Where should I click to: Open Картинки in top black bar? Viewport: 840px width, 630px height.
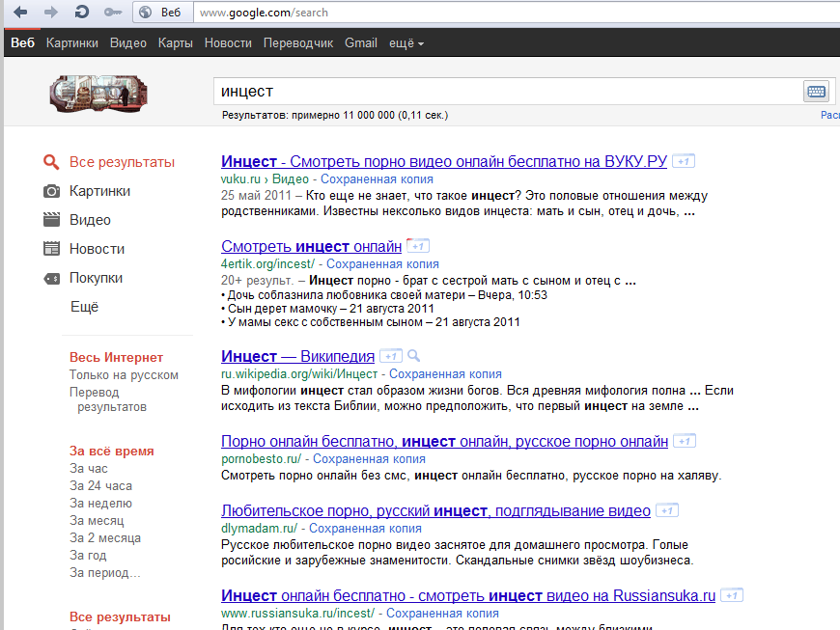tap(71, 42)
